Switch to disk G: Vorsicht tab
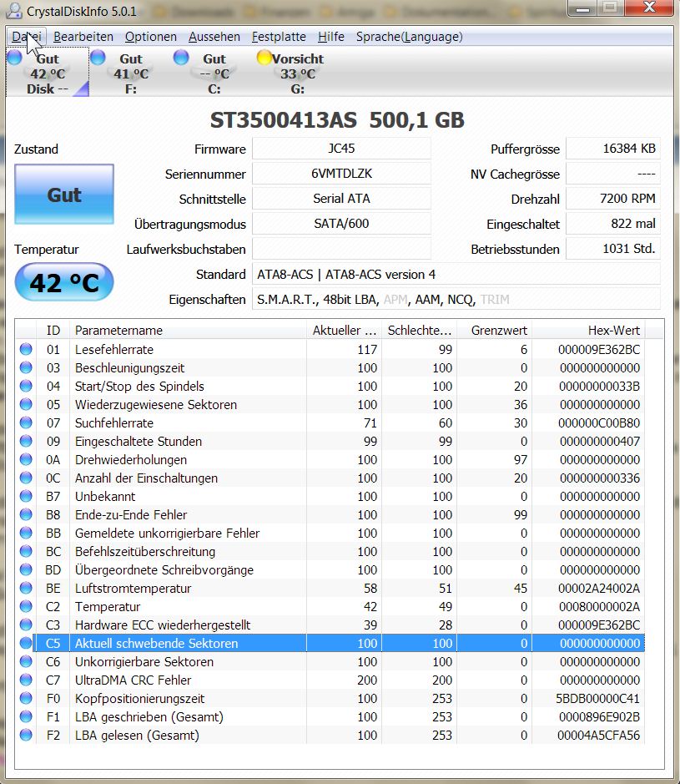 click(297, 73)
